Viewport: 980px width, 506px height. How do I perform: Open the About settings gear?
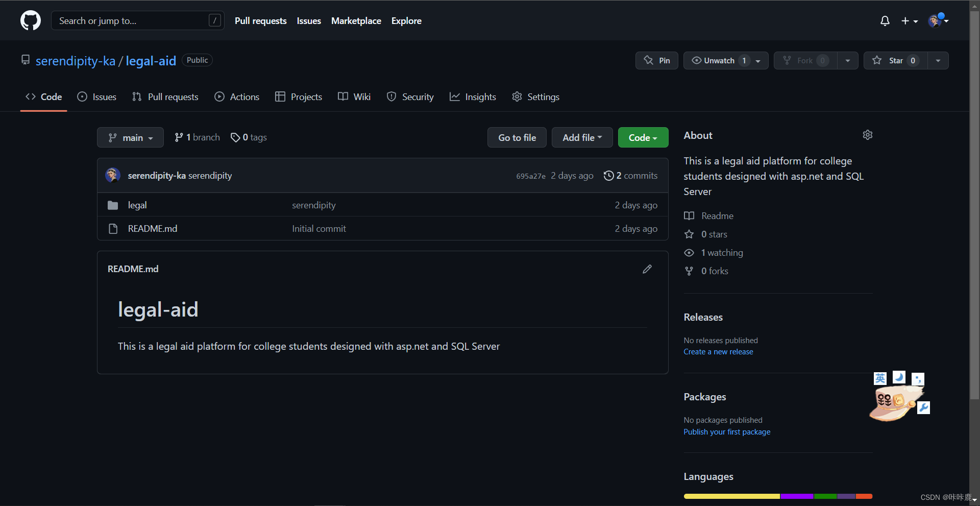[x=868, y=135]
